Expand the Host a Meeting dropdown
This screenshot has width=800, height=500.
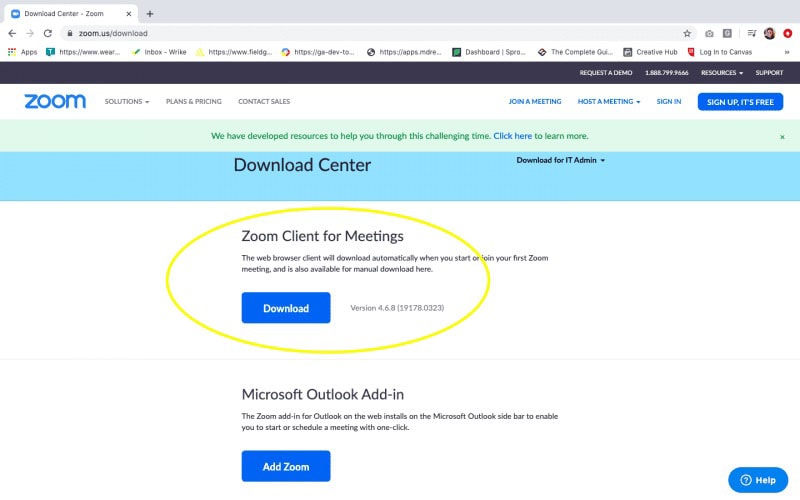click(608, 102)
